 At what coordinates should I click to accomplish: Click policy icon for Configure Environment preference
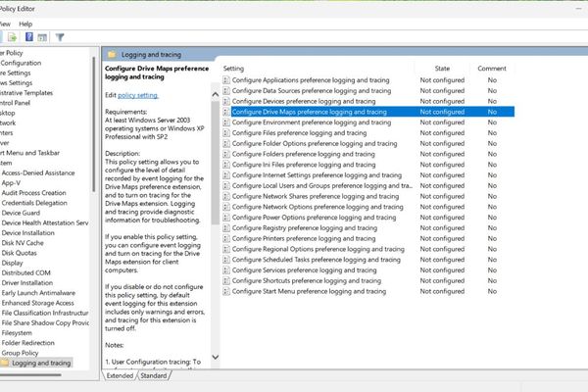226,122
